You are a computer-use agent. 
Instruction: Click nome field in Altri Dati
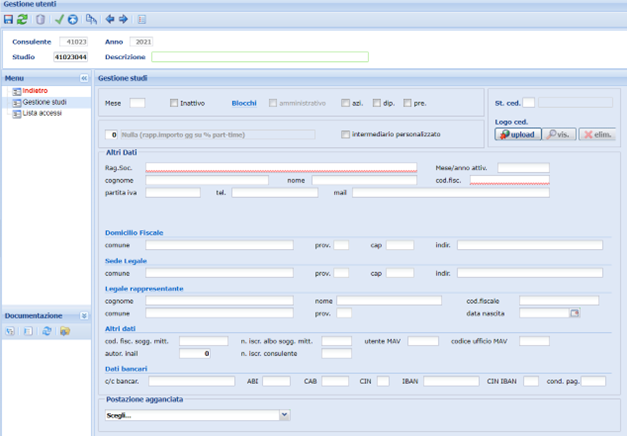(x=364, y=180)
